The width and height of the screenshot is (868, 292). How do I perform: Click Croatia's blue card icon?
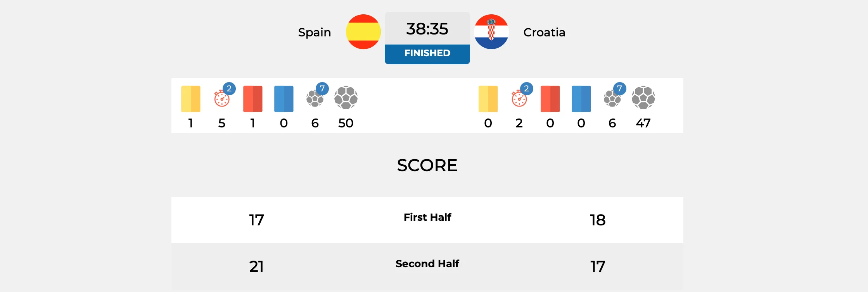[581, 99]
